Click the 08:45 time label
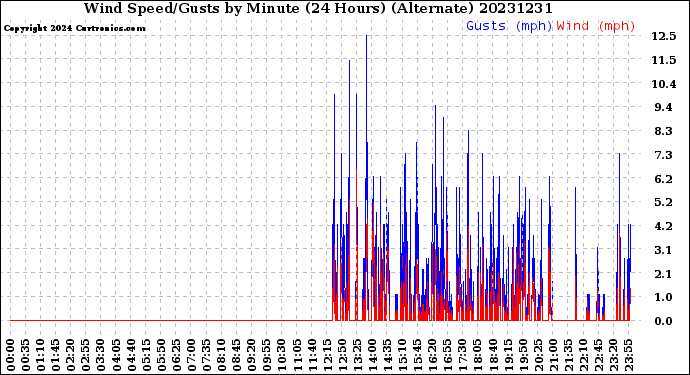 pos(237,355)
